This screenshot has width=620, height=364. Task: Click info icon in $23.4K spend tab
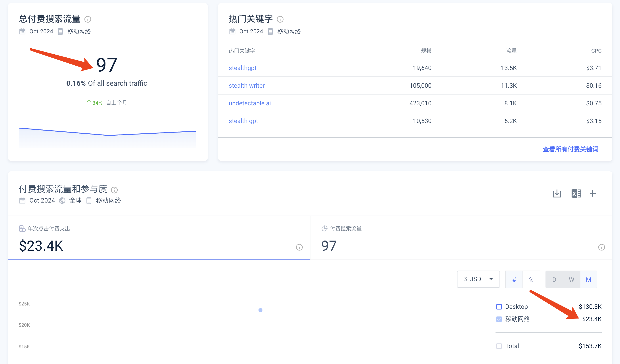coord(299,247)
